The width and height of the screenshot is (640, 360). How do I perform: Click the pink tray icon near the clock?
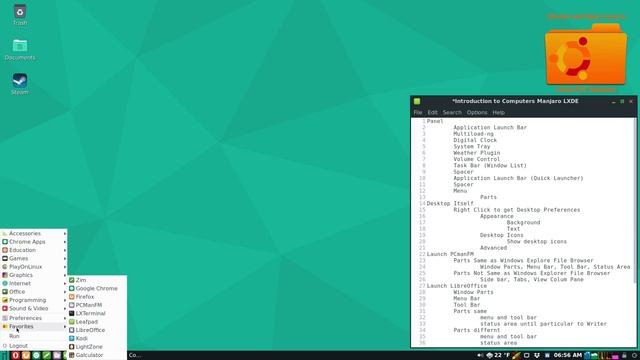[x=615, y=356]
